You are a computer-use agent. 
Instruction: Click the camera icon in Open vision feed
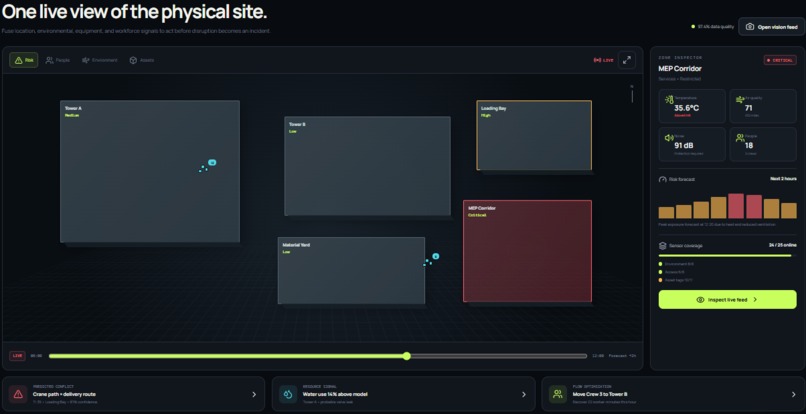point(750,27)
